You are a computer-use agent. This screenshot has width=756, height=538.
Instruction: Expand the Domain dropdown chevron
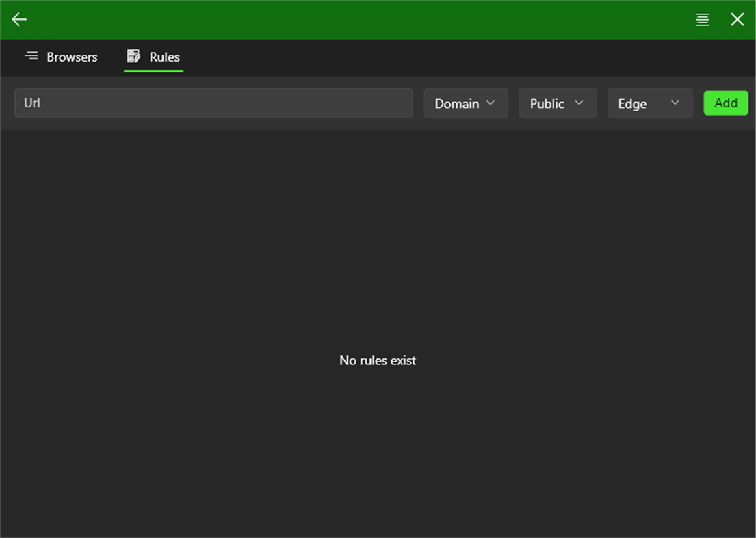click(491, 103)
